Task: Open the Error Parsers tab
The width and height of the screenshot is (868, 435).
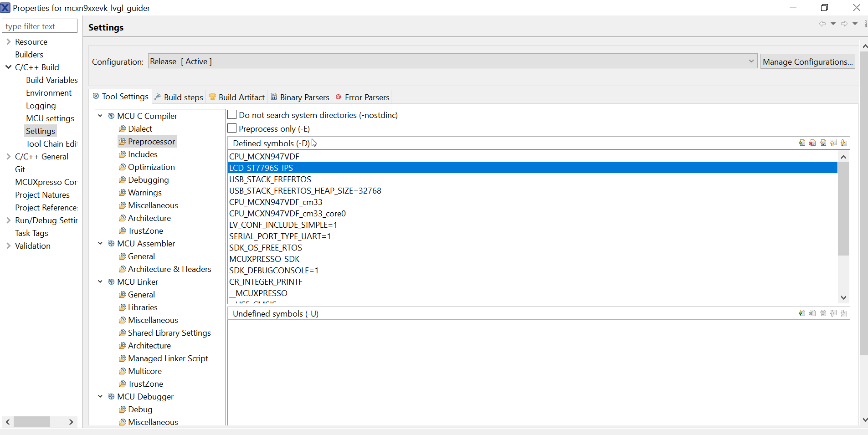Action: pos(363,97)
